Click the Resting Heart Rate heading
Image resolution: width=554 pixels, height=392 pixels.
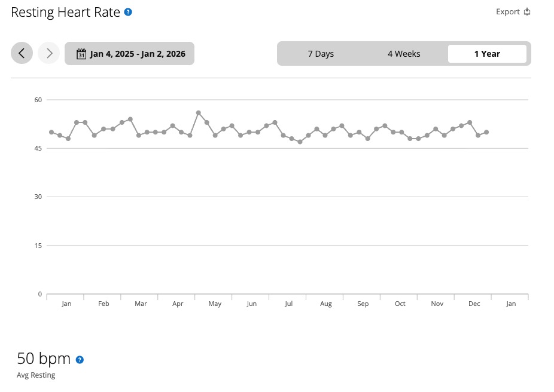pos(66,12)
